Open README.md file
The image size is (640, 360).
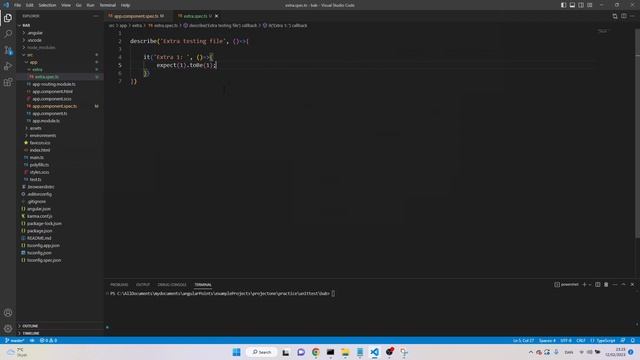39,238
